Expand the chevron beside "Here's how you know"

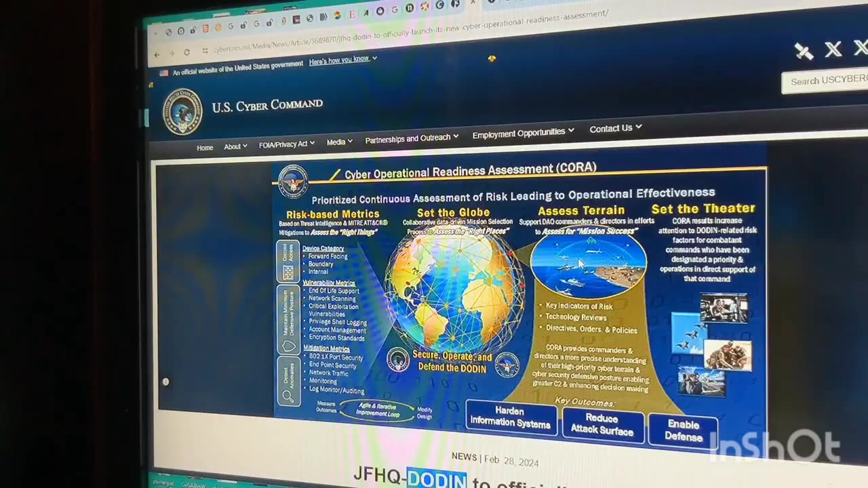pos(374,58)
